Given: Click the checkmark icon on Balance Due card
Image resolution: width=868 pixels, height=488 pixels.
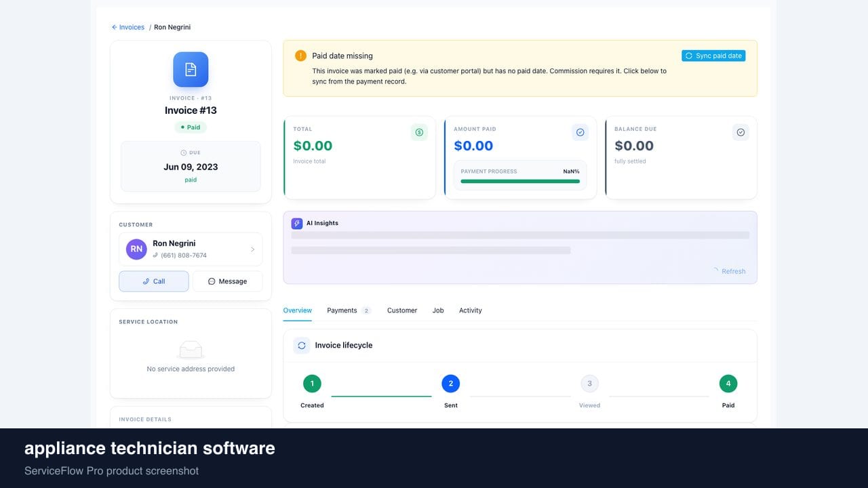Looking at the screenshot, I should pos(741,132).
